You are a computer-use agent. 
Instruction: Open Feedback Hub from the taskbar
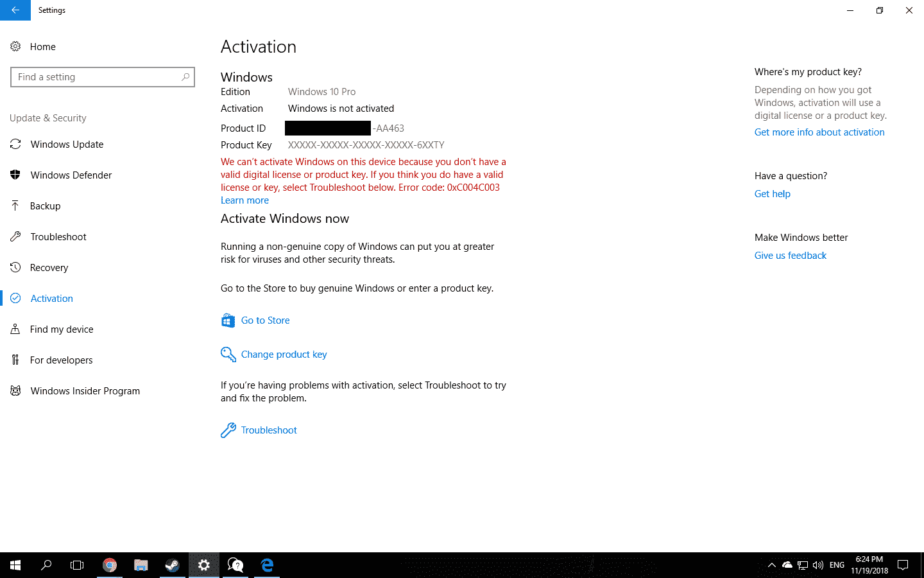tap(235, 565)
